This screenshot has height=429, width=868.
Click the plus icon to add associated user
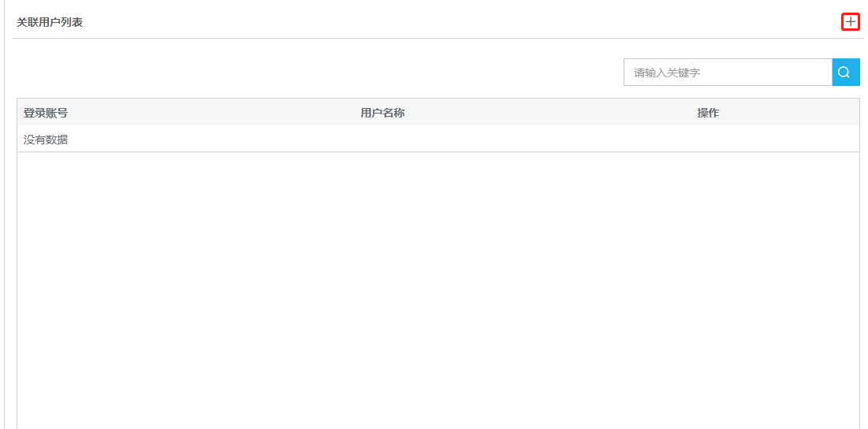pyautogui.click(x=851, y=22)
